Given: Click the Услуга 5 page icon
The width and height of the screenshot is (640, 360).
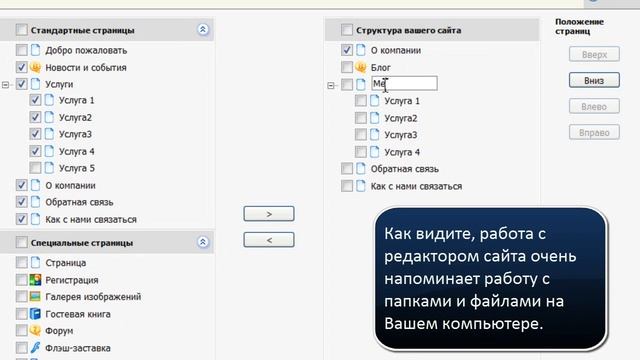Looking at the screenshot, I should click(x=49, y=168).
